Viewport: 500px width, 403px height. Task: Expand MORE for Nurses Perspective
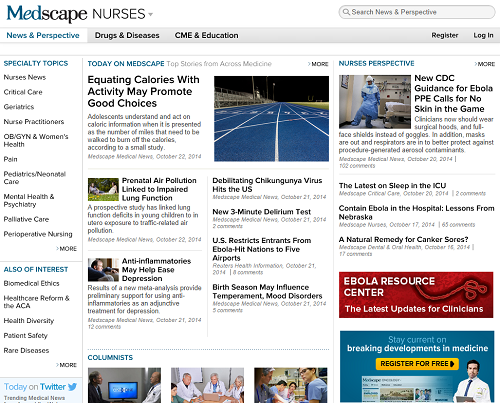485,64
